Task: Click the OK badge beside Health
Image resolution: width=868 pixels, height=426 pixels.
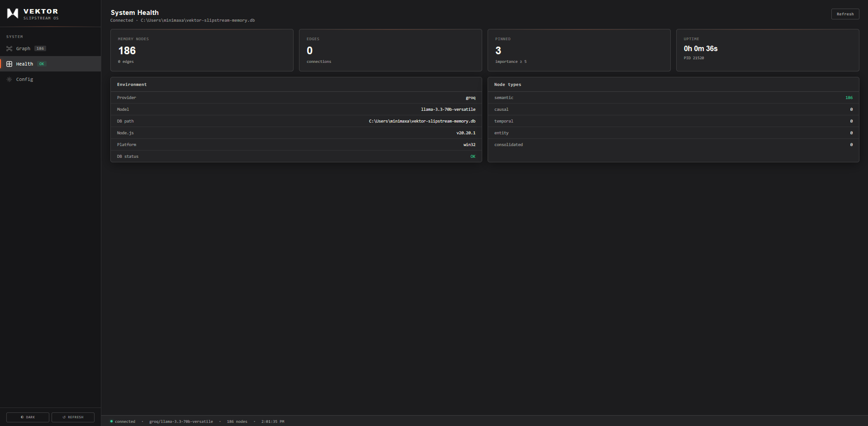Action: 42,64
